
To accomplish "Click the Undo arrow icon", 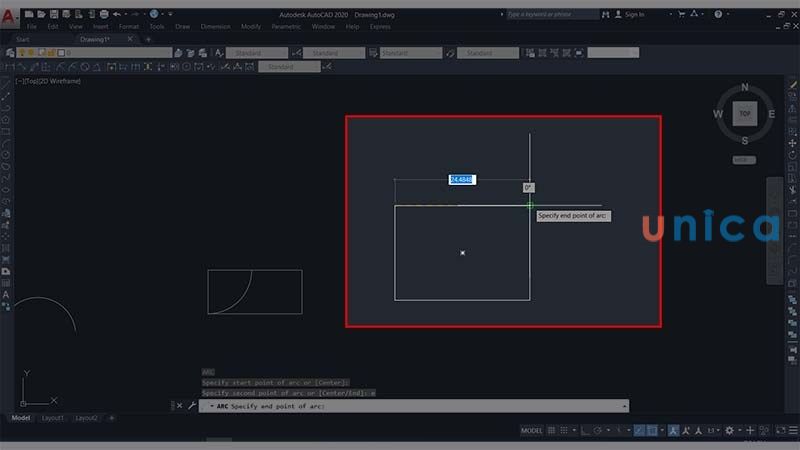I will tap(116, 15).
